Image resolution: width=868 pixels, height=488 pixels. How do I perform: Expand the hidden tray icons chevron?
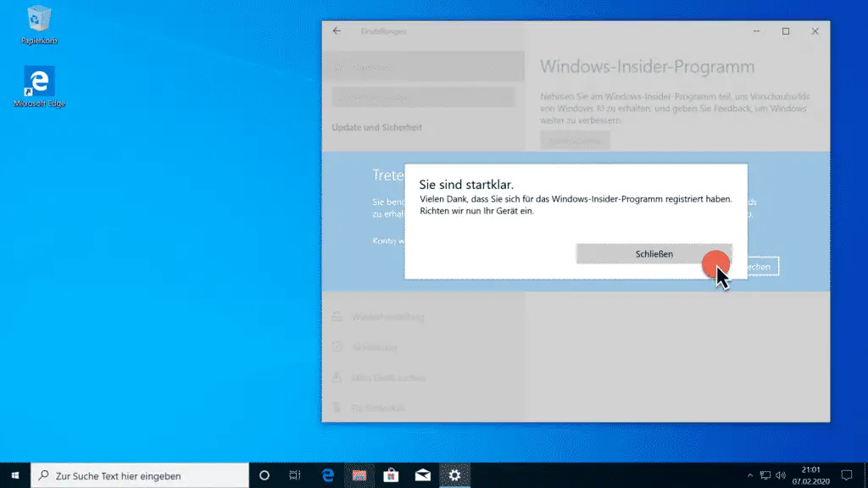point(750,475)
